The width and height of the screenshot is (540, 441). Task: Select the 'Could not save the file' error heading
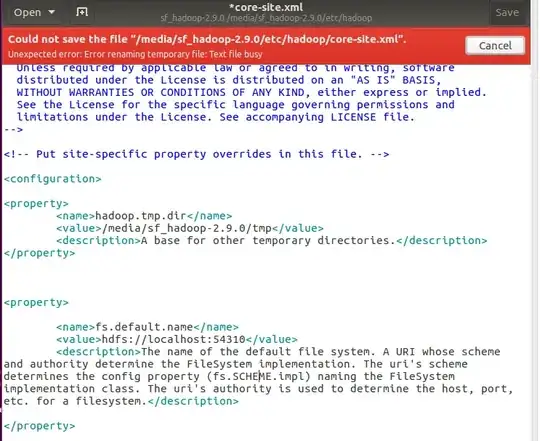[x=207, y=39]
